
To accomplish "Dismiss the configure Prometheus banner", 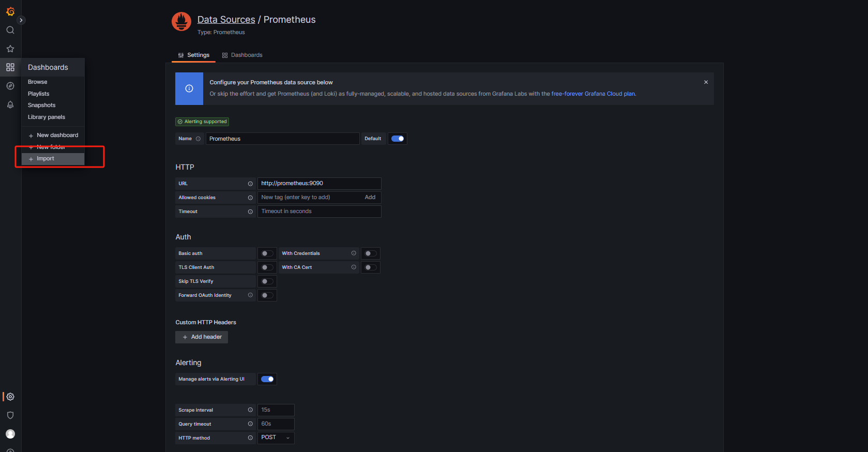I will [706, 82].
